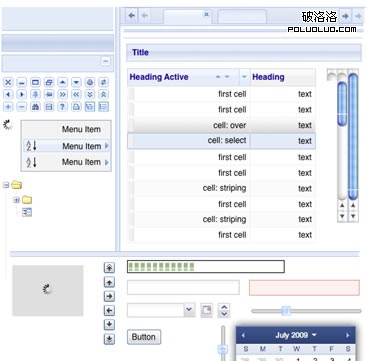Viewport: 367px width, 361px height.
Task: Click the binoculars search icon
Action: coord(35,107)
